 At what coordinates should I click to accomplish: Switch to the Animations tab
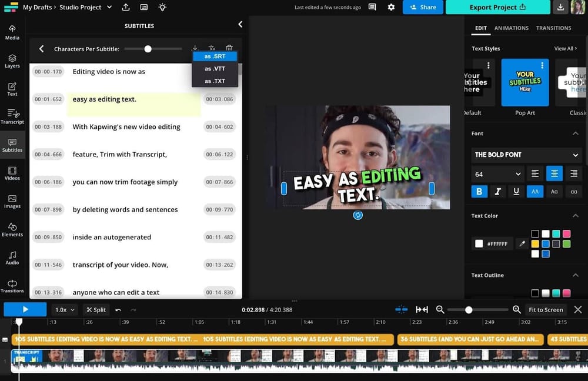coord(512,28)
